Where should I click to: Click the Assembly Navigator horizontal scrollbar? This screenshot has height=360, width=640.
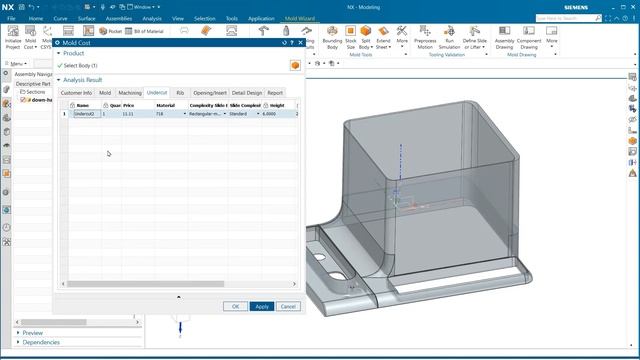pos(54,322)
